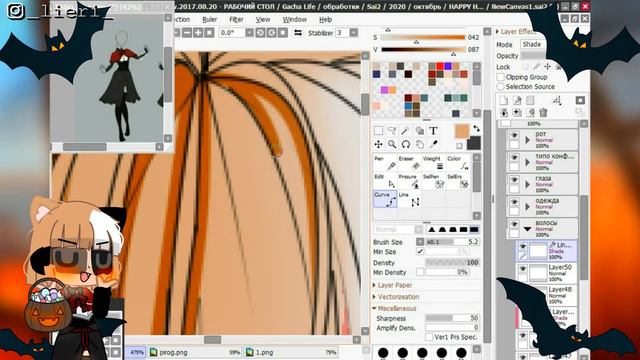640x360 pixels.
Task: Expand the рот layer folder
Action: tap(527, 140)
